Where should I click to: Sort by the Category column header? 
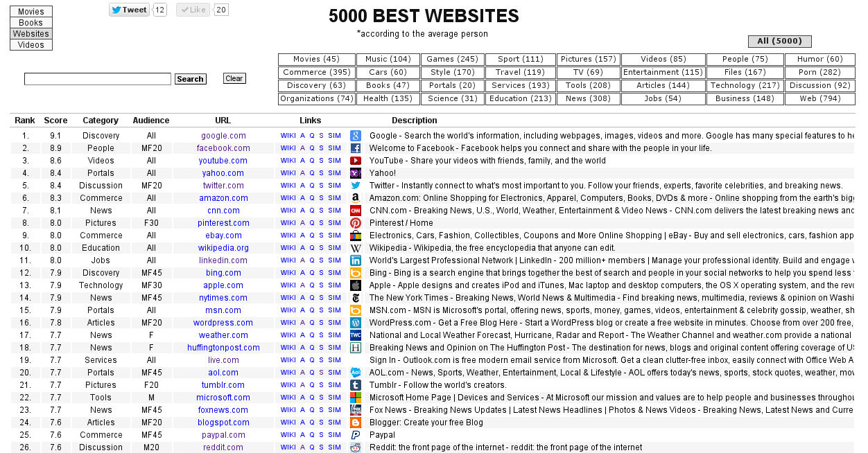(101, 121)
